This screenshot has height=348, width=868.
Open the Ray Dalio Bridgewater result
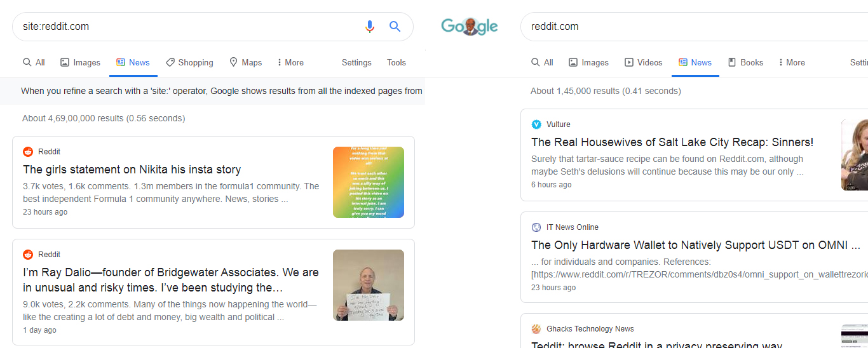click(x=171, y=280)
